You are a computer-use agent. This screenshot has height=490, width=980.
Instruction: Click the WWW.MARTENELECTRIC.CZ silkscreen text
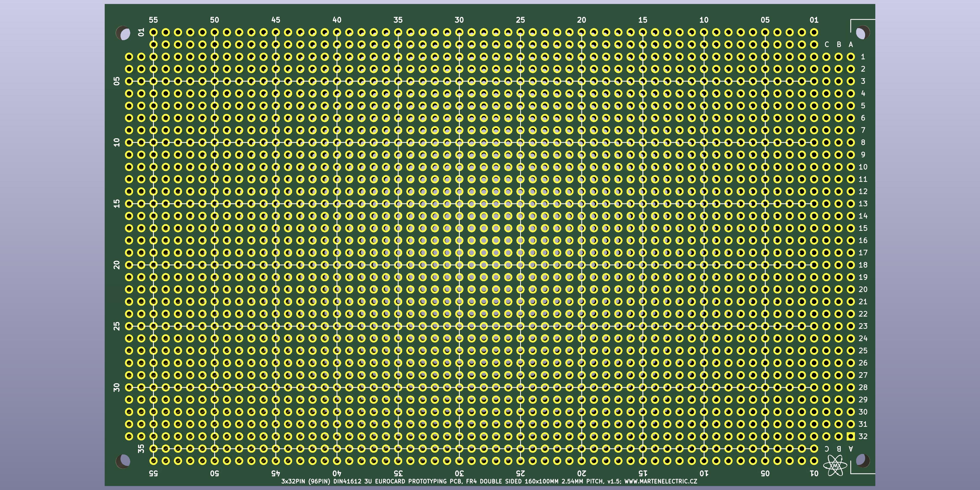point(660,481)
